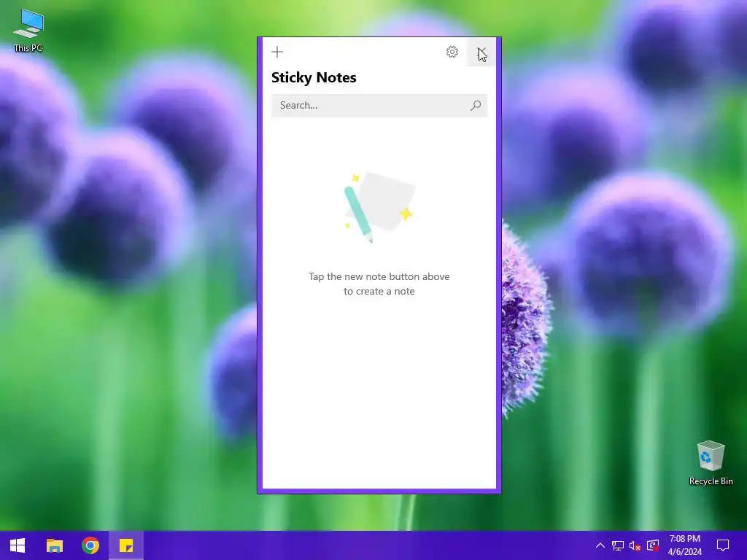Show hidden system tray icons
This screenshot has width=747, height=560.
(600, 545)
